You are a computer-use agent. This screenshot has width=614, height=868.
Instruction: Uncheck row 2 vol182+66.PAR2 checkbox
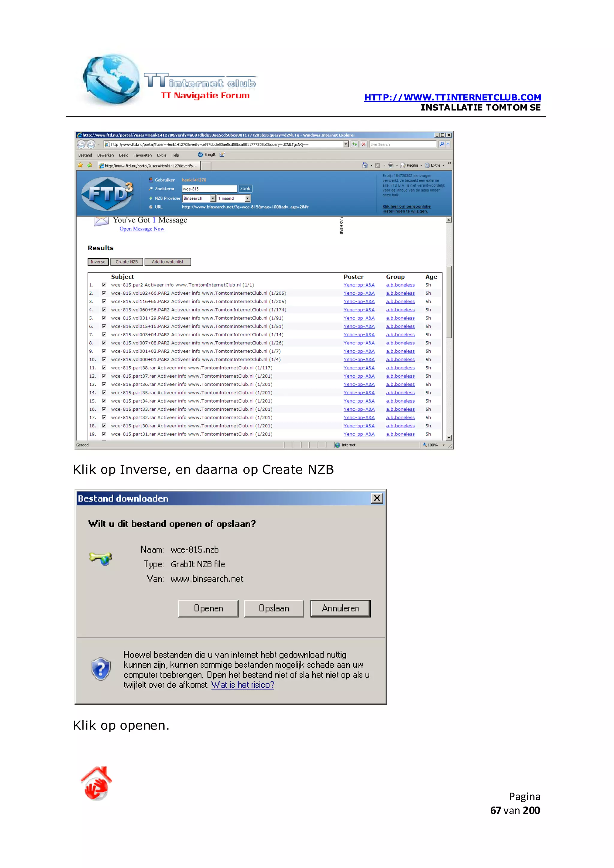click(104, 293)
